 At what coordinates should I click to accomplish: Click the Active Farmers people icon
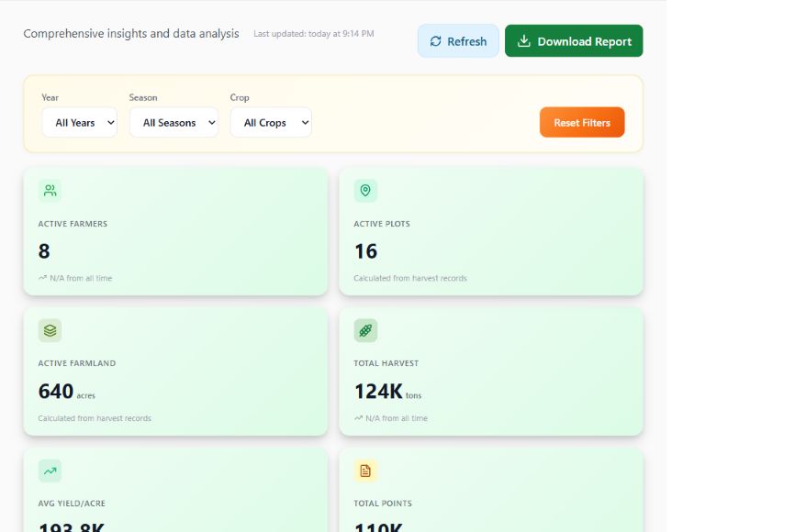[50, 191]
